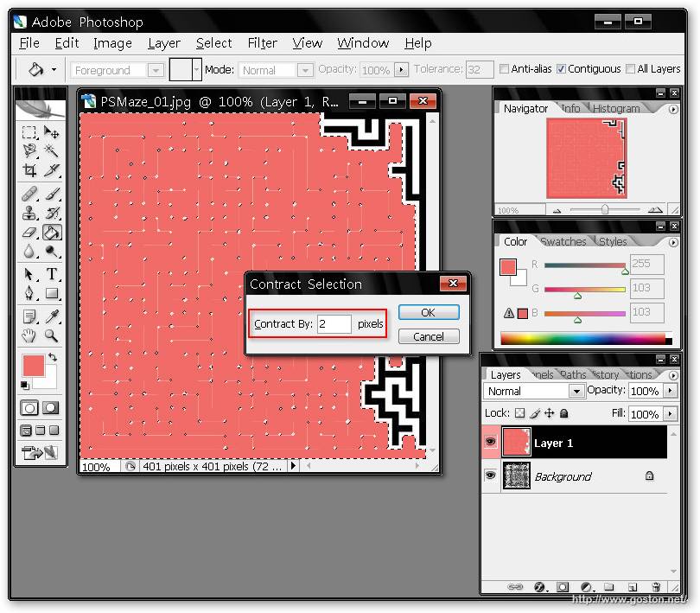Open the layer style menu
The width and height of the screenshot is (700, 613).
click(x=540, y=587)
